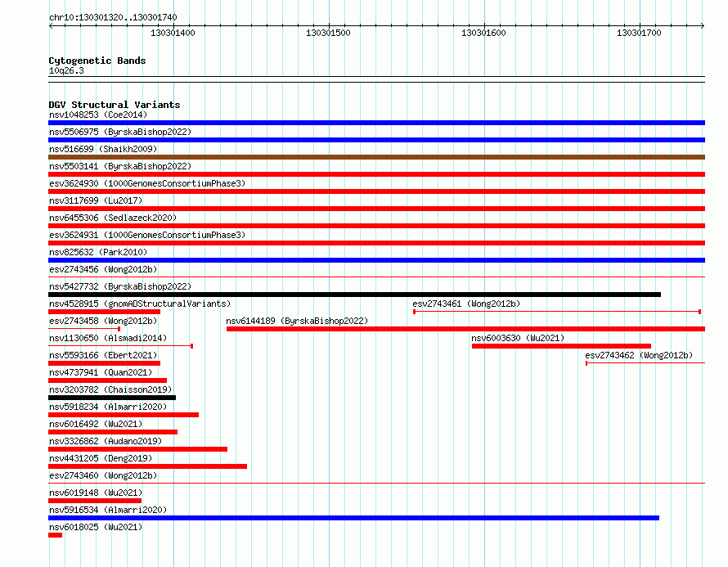Select the red bar under nsv4737941
The height and width of the screenshot is (567, 728).
coord(107,380)
